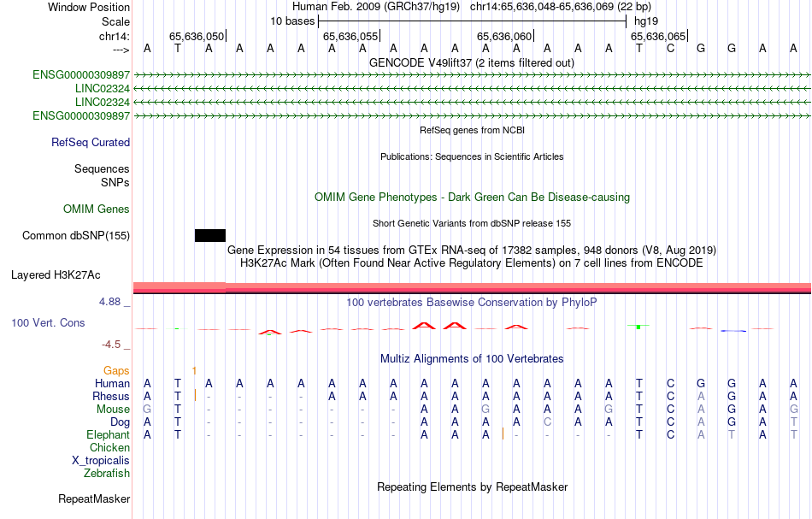Click the 65,636,055 ruler position
Screen dimensions: 812x519
tap(350, 36)
